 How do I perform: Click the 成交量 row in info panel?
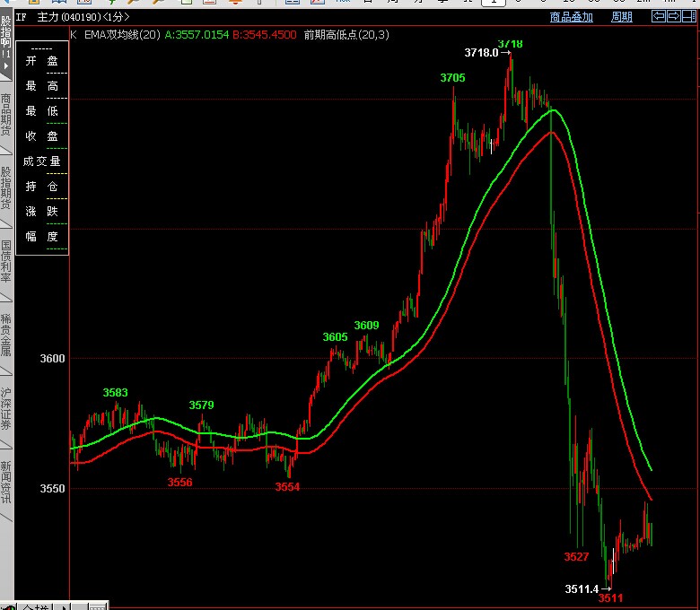pyautogui.click(x=42, y=161)
